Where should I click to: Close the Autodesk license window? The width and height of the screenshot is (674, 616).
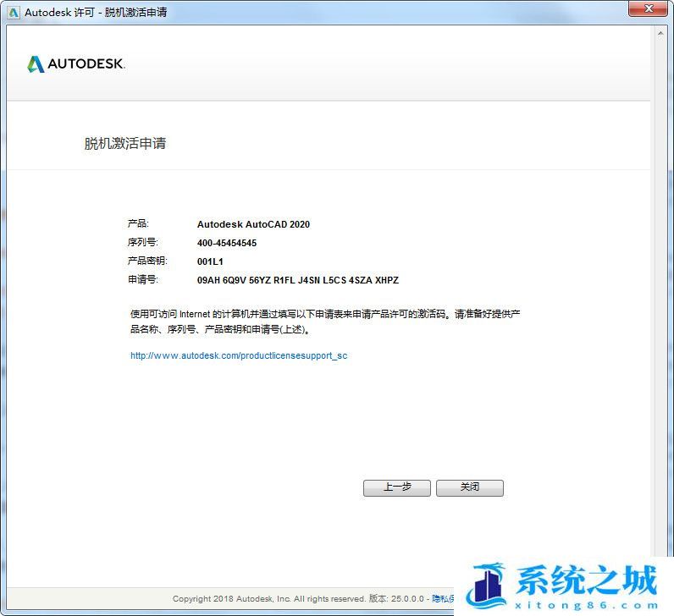click(x=649, y=8)
